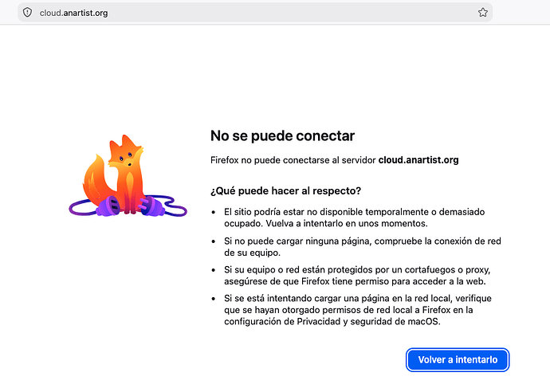Image resolution: width=550 pixels, height=392 pixels.
Task: Click the Volver a intentarlo button
Action: (x=458, y=360)
